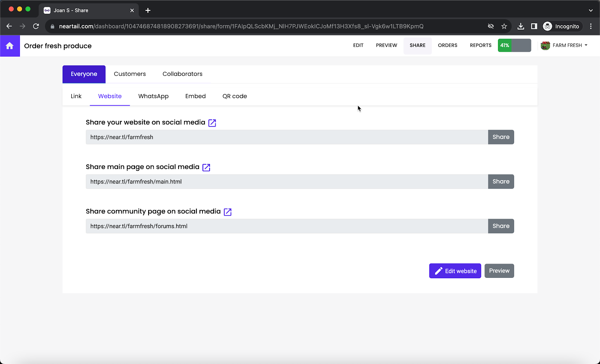The height and width of the screenshot is (364, 600).
Task: Open a new browser tab with the plus icon
Action: click(x=147, y=10)
